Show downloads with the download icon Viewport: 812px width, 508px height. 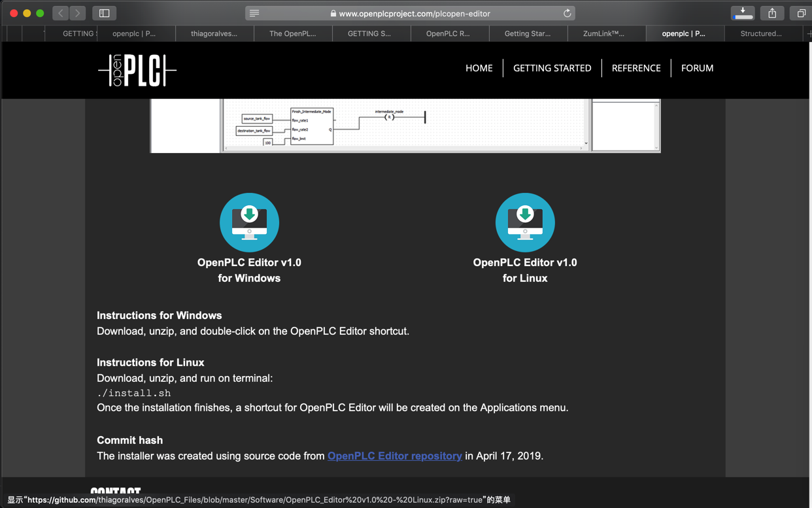tap(743, 13)
